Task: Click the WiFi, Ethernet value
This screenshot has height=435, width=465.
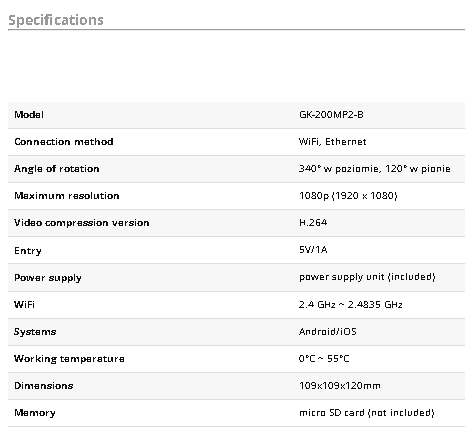Action: (332, 142)
